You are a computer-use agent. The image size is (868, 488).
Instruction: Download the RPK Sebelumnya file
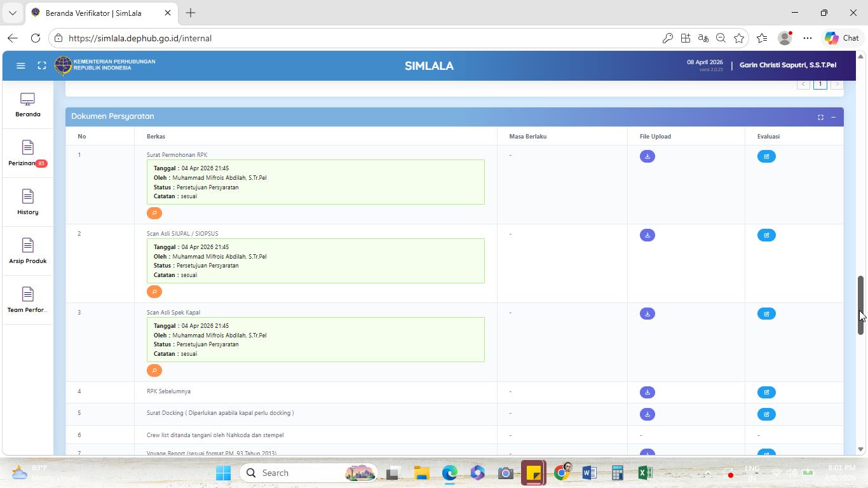tap(647, 393)
